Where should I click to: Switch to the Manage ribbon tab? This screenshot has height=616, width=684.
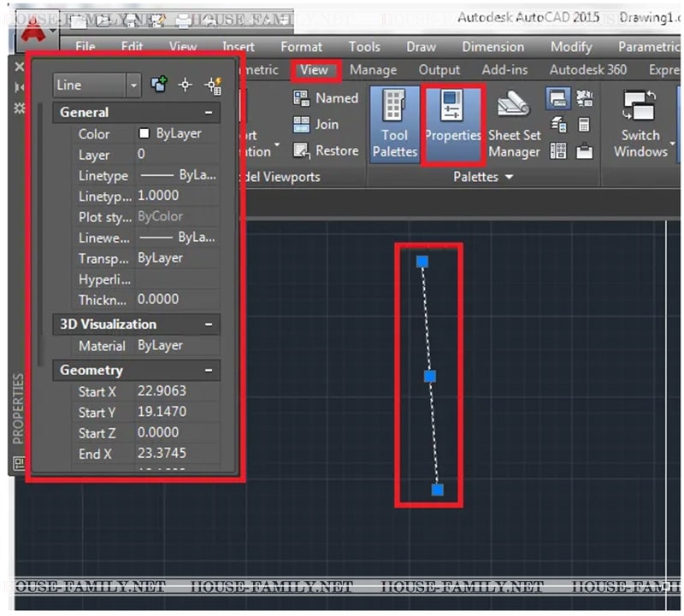pyautogui.click(x=373, y=70)
